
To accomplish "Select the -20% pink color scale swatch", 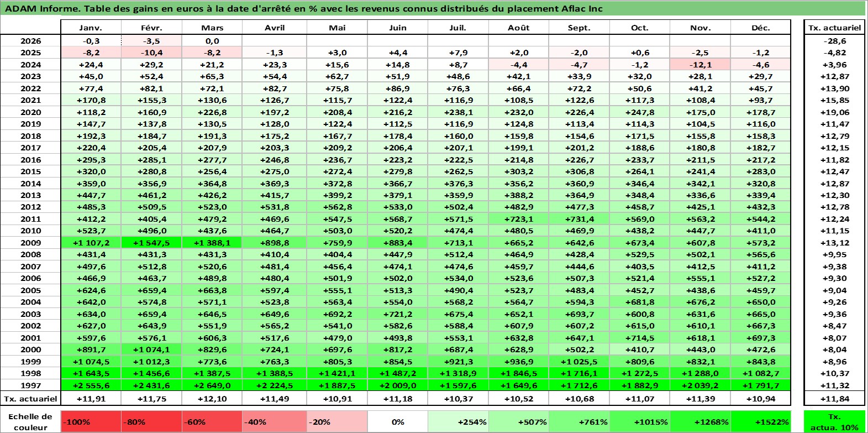I will (337, 421).
